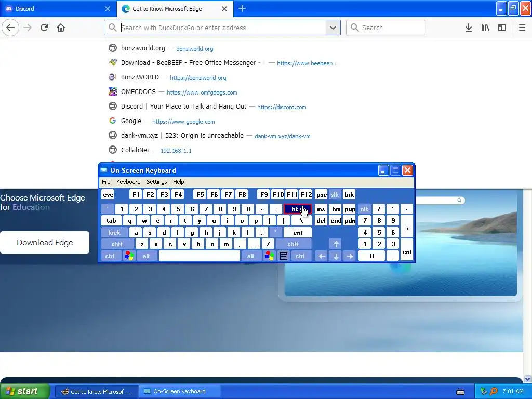Open bonziworld.org suggestion
Image resolution: width=532 pixels, height=399 pixels.
point(222,48)
